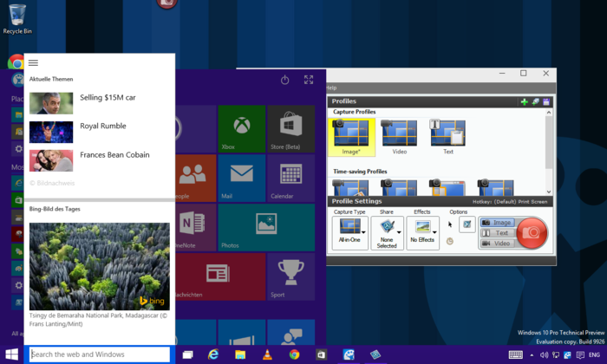
Task: Open Google Chrome from the taskbar
Action: 294,354
